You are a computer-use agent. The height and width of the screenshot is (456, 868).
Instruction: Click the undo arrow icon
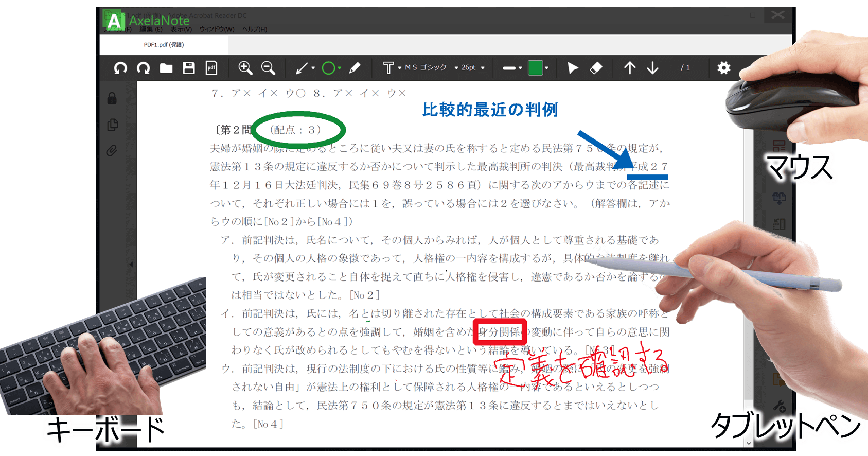coord(120,68)
